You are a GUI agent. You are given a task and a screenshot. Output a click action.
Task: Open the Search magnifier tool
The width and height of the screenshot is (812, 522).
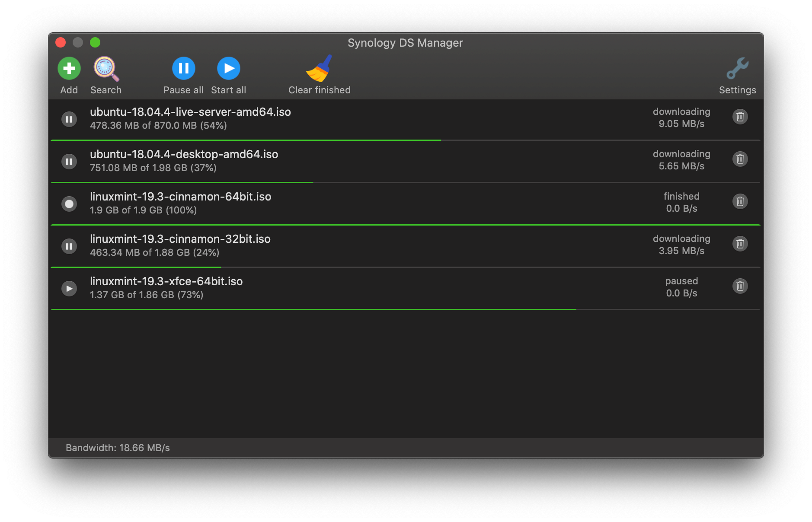click(106, 69)
